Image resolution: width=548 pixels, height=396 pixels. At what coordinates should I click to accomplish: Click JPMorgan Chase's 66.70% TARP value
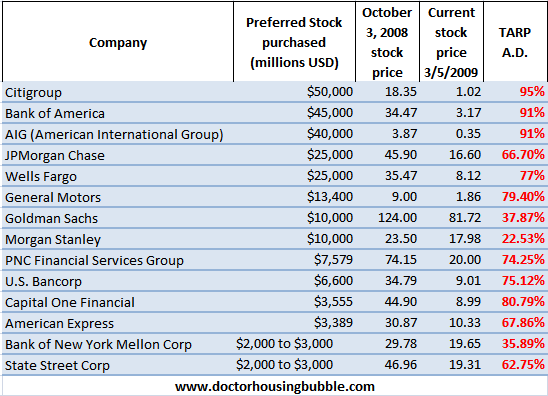click(523, 154)
